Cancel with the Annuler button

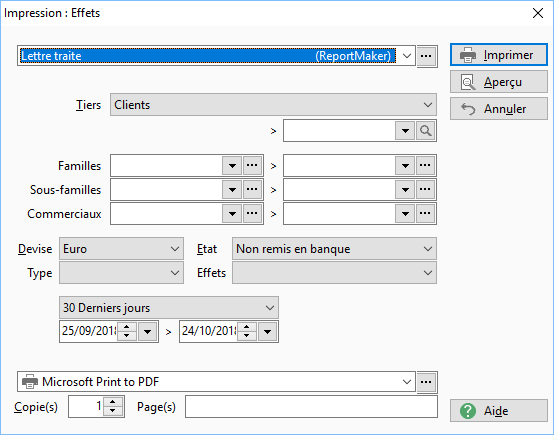(499, 108)
